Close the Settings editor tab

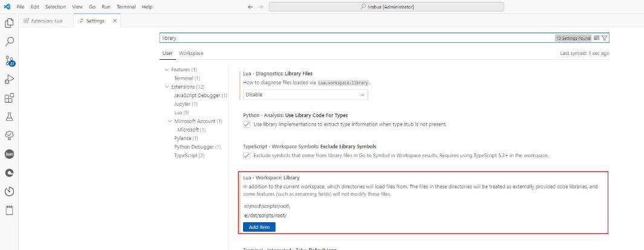pos(115,21)
